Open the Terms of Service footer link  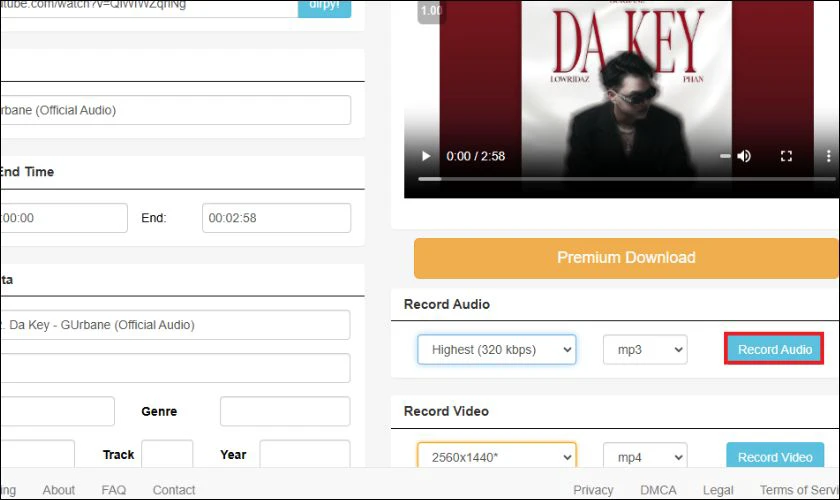pos(799,490)
